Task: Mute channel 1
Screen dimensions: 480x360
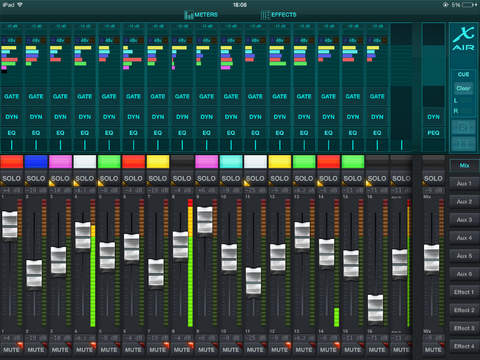Action: (12, 349)
